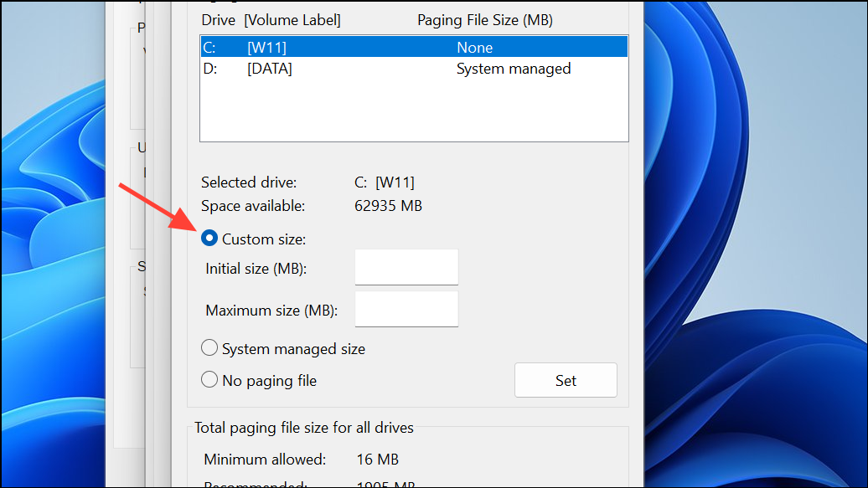Click the 62935 MB space available value
The image size is (868, 488).
pyautogui.click(x=388, y=205)
